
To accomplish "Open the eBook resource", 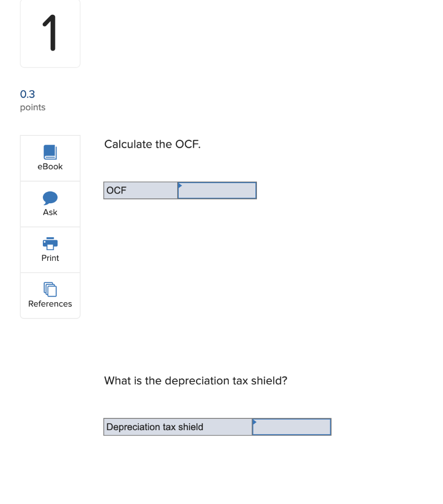I will tap(50, 157).
